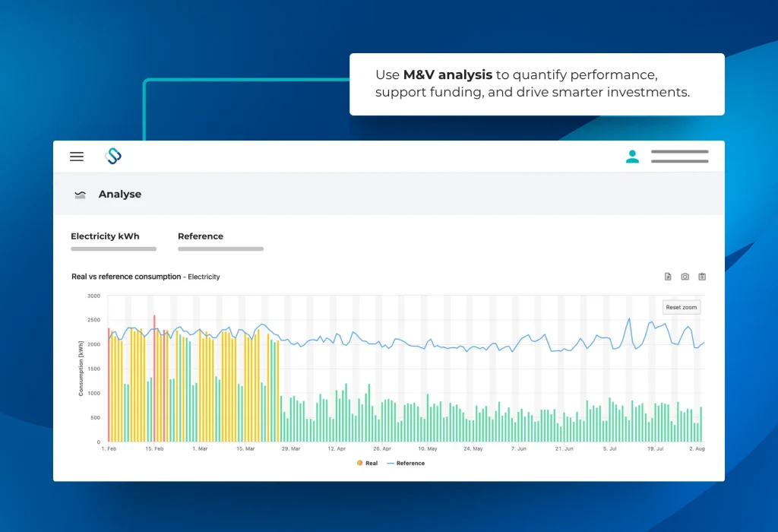Click the chart title 'Real vs reference consumption'
The height and width of the screenshot is (532, 778).
pyautogui.click(x=126, y=277)
